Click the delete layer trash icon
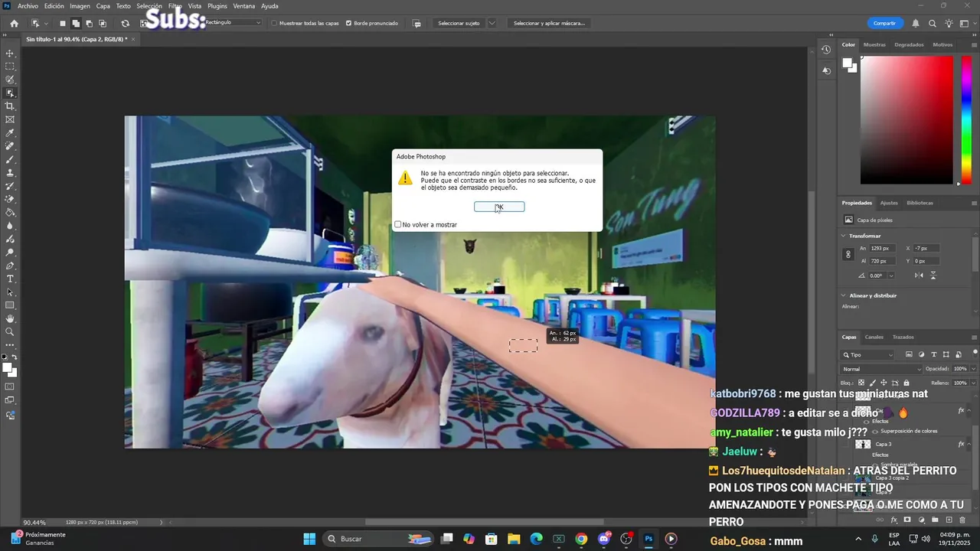The image size is (980, 551). pyautogui.click(x=962, y=520)
